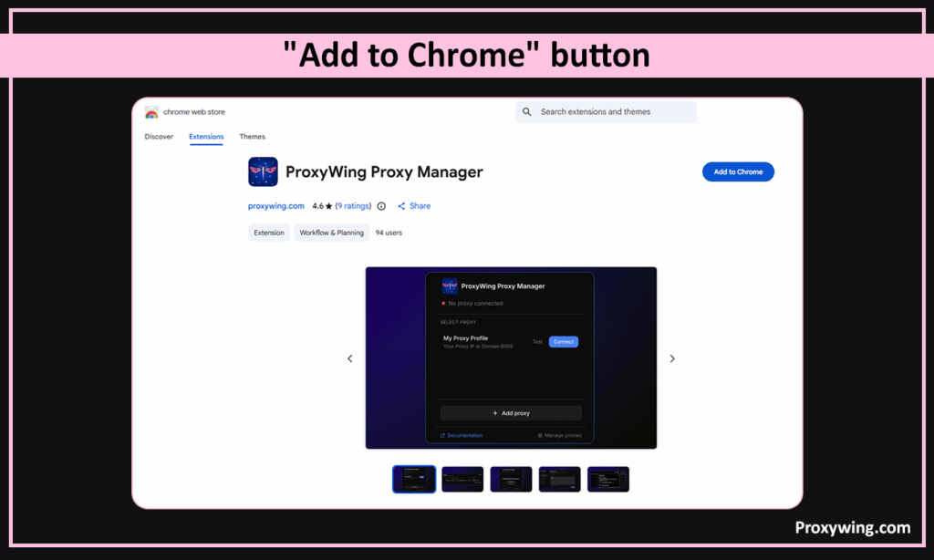Click the Extension category chip
This screenshot has width=934, height=560.
tap(269, 233)
